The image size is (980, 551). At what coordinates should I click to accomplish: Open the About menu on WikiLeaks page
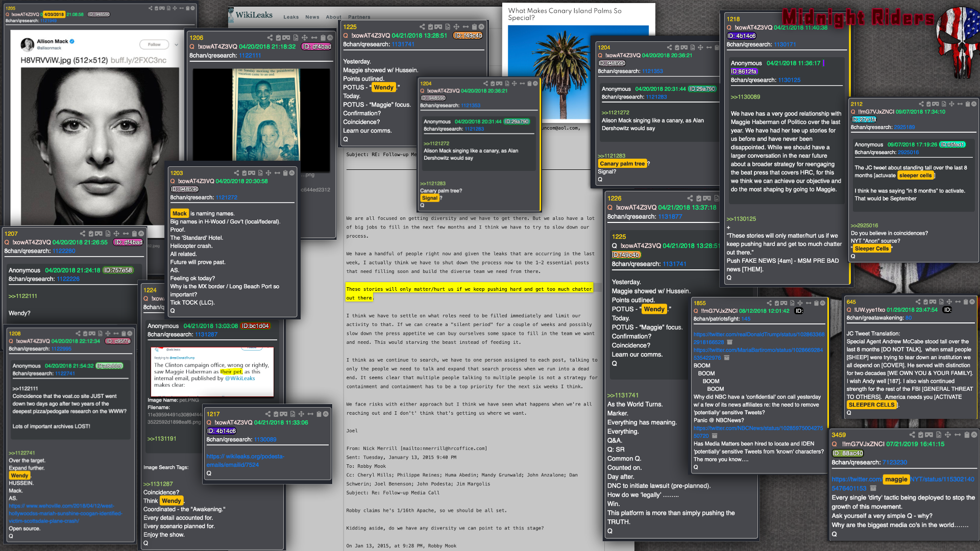[x=334, y=17]
